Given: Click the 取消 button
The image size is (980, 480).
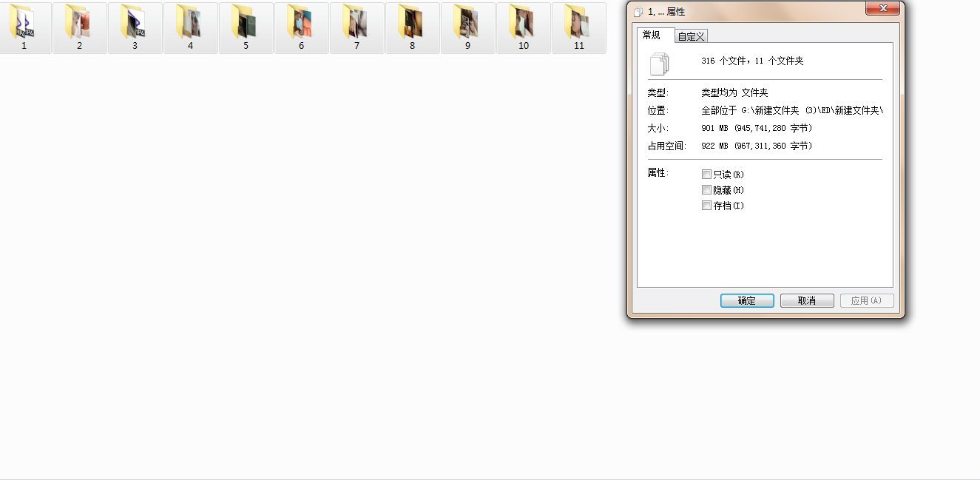Looking at the screenshot, I should click(807, 301).
